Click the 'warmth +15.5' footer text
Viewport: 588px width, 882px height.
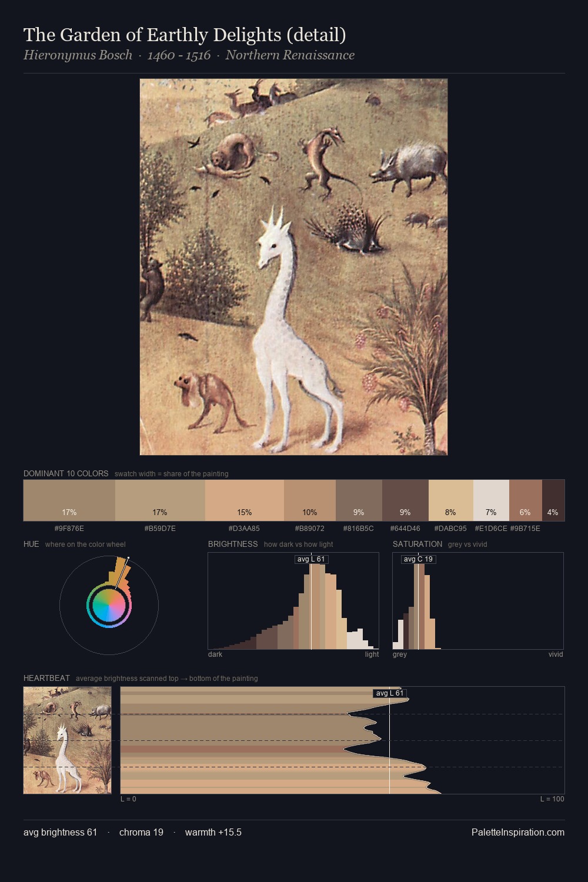pos(213,832)
